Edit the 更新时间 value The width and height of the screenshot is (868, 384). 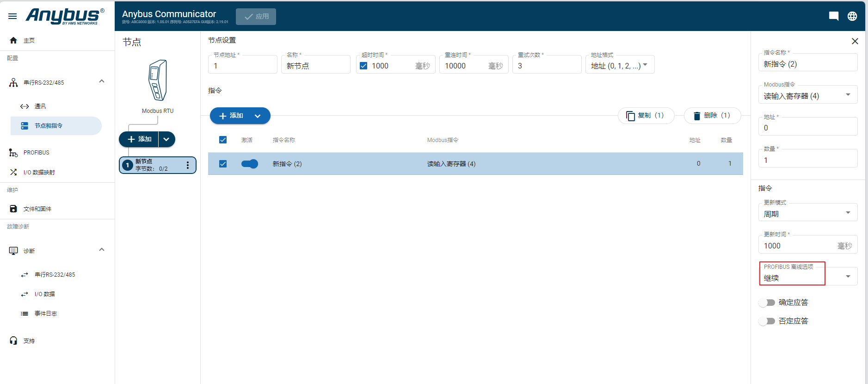(x=808, y=244)
